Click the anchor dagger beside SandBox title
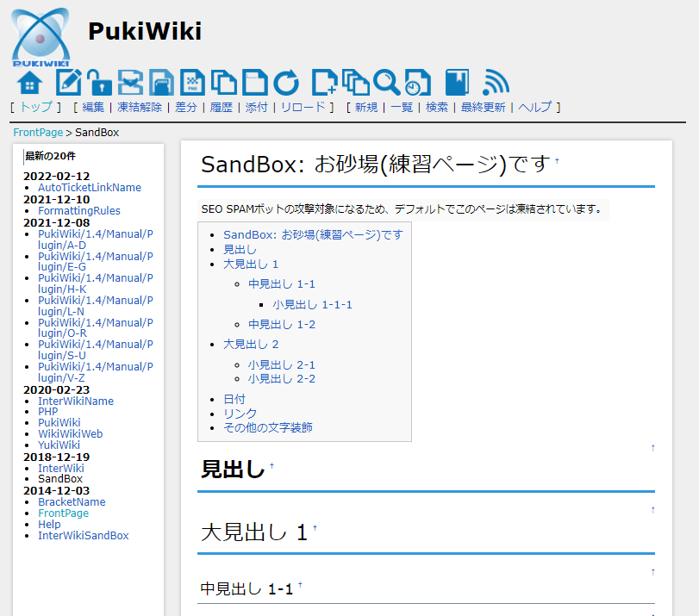Viewport: 699px width, 616px height. click(557, 160)
